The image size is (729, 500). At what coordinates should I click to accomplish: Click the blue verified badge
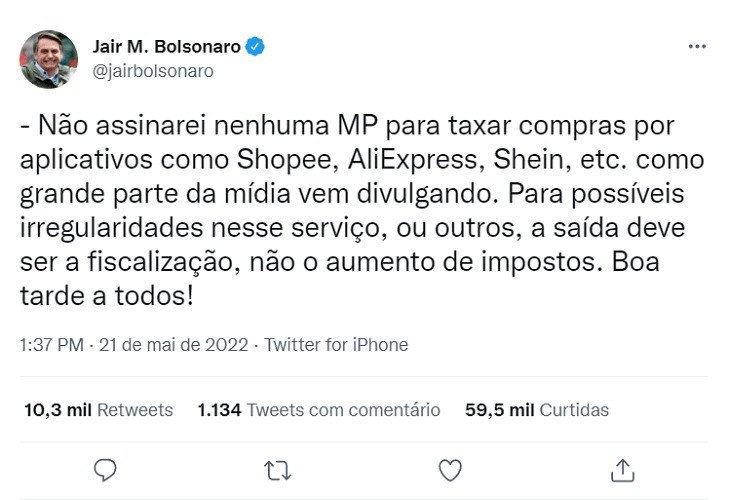256,47
